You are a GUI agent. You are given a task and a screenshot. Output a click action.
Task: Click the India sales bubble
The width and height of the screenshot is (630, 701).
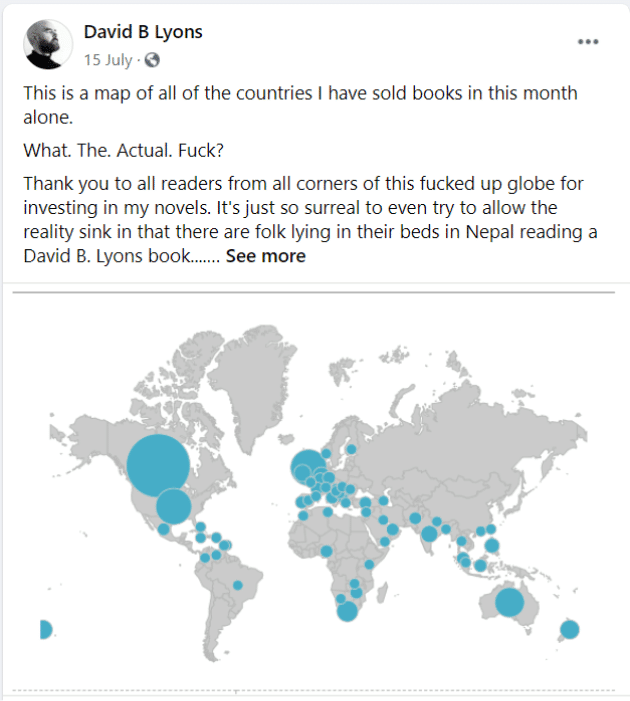[x=429, y=534]
